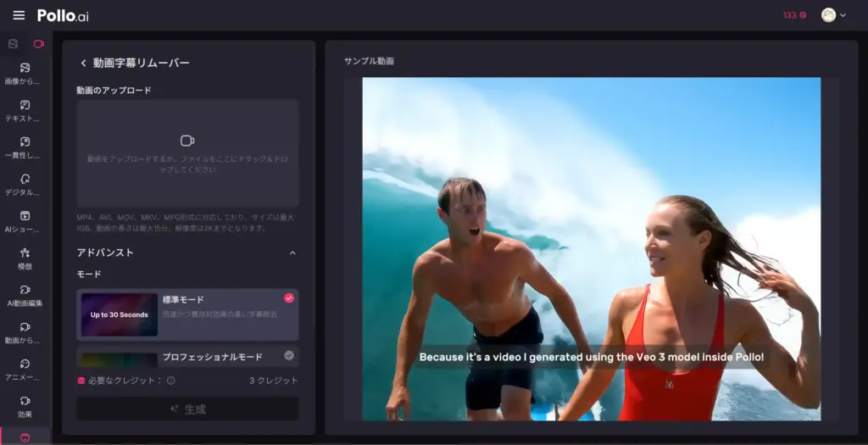Click the video upload drop area
The height and width of the screenshot is (445, 868).
(187, 153)
